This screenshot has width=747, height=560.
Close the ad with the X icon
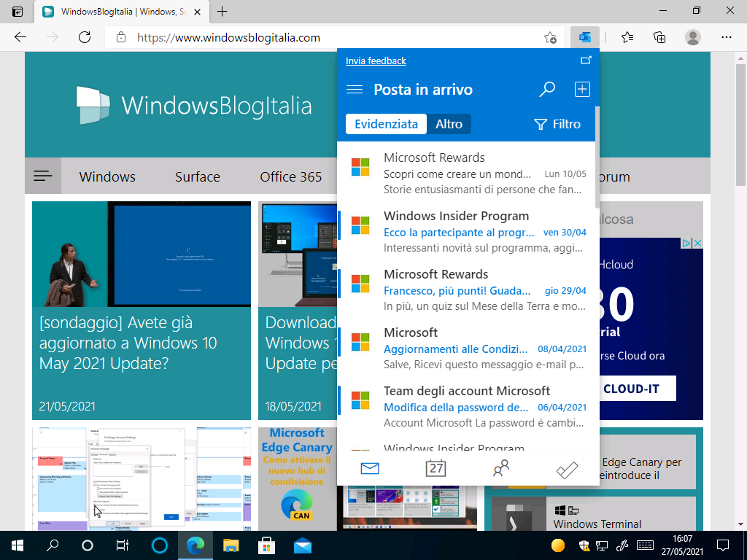[x=697, y=244]
